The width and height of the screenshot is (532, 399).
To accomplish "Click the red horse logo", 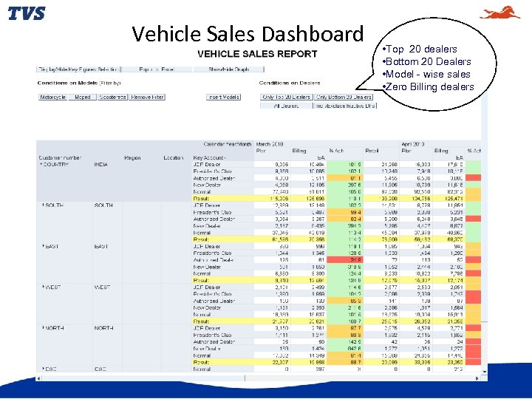I will (499, 13).
